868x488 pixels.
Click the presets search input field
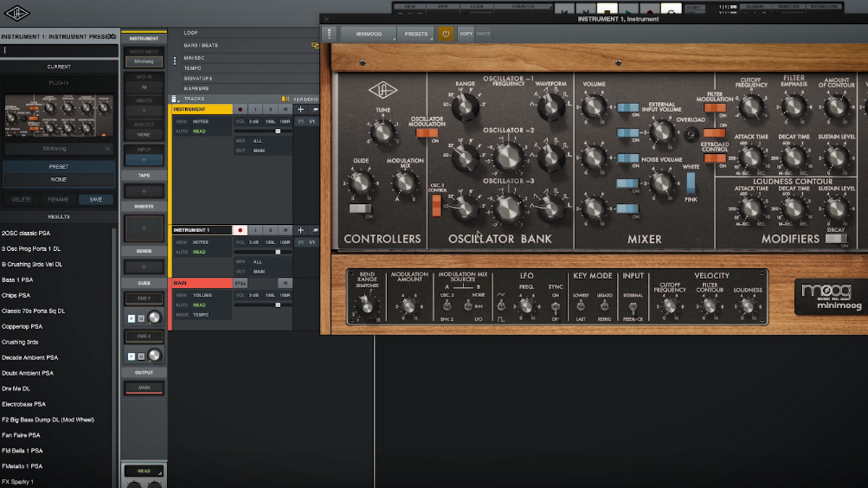click(x=58, y=51)
